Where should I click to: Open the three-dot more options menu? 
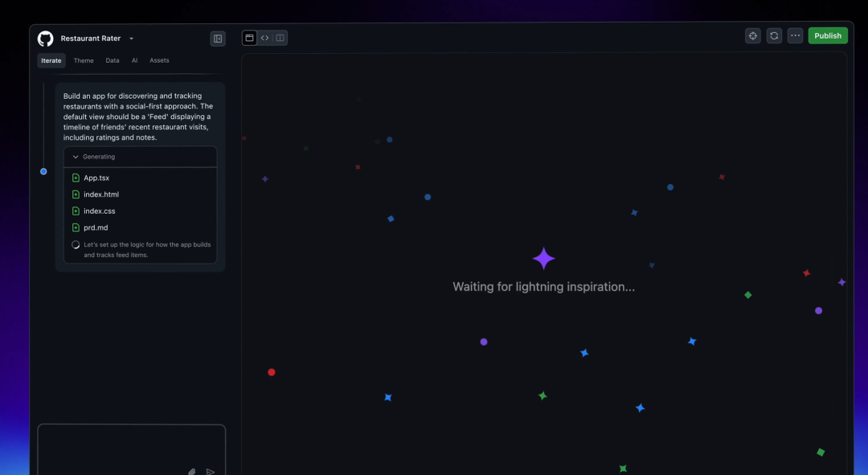coord(795,35)
